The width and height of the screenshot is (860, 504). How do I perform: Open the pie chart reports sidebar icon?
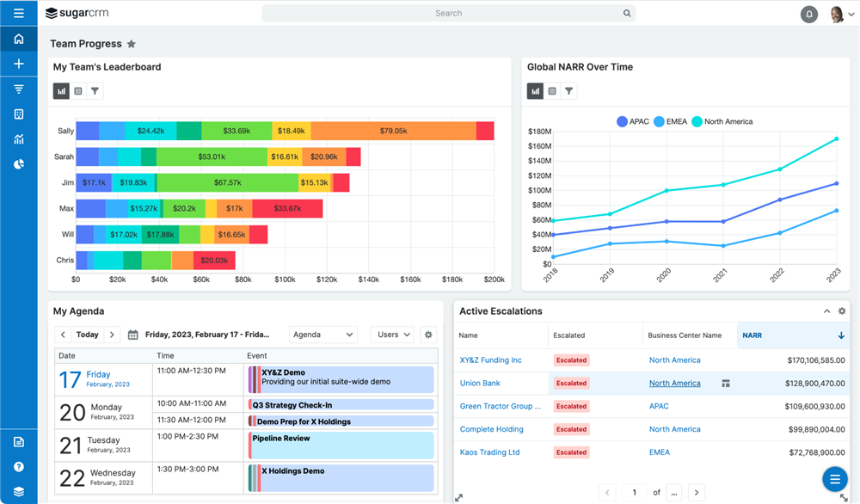(18, 164)
